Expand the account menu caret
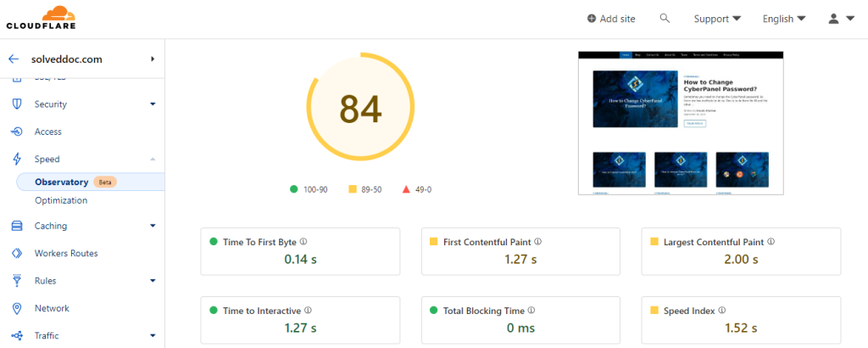The image size is (868, 348). 850,19
